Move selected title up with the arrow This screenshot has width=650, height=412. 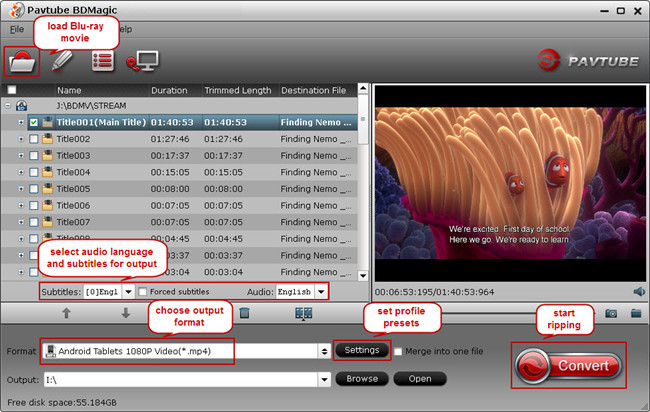click(66, 313)
